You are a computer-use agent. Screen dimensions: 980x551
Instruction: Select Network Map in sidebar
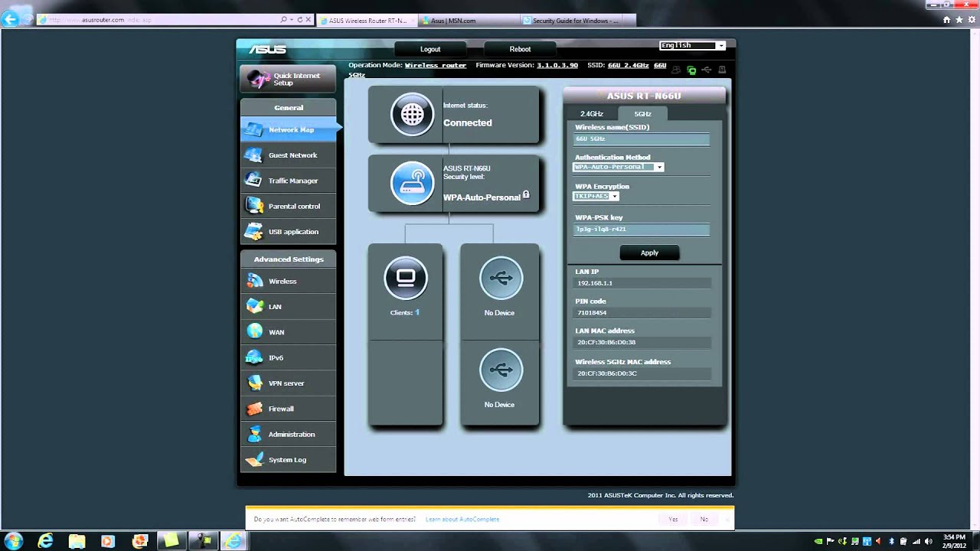(x=288, y=129)
